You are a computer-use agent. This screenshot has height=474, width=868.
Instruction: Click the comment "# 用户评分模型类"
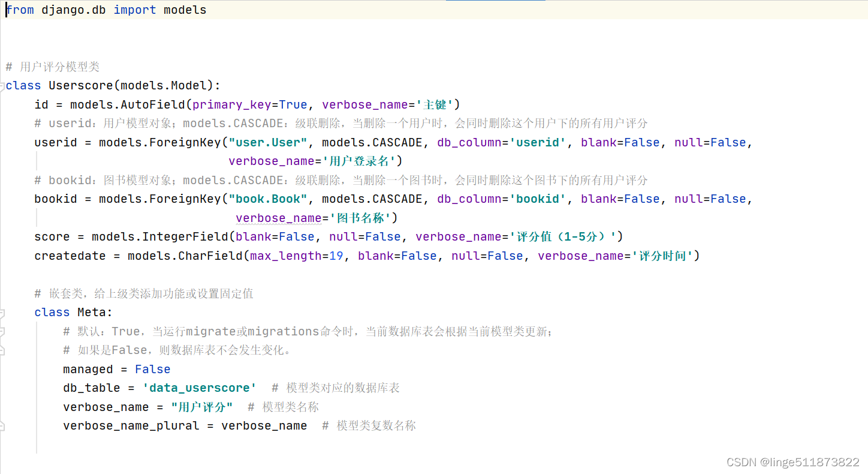(53, 67)
